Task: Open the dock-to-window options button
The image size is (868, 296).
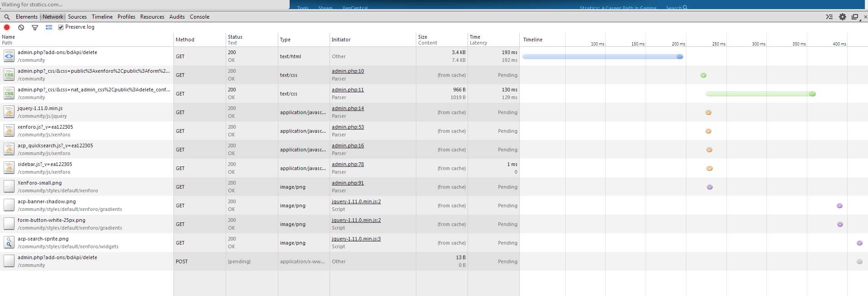Action: pyautogui.click(x=855, y=17)
